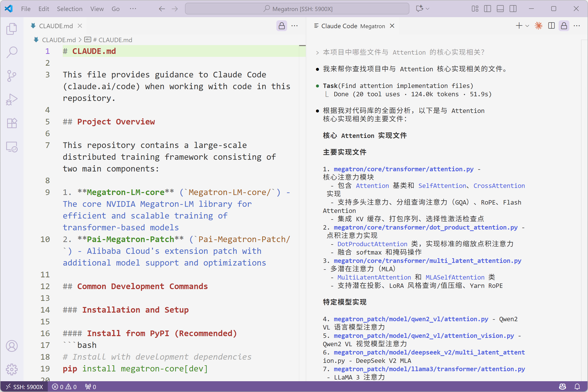The height and width of the screenshot is (392, 588).
Task: Expand the collapsed user prompt chevron
Action: pyautogui.click(x=317, y=52)
